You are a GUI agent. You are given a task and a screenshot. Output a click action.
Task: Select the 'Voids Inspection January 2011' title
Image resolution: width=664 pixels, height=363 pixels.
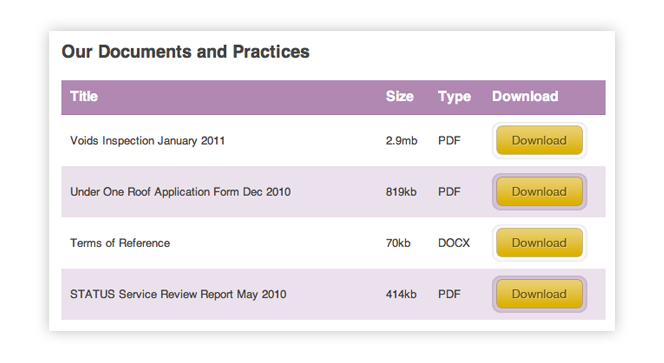tap(147, 141)
